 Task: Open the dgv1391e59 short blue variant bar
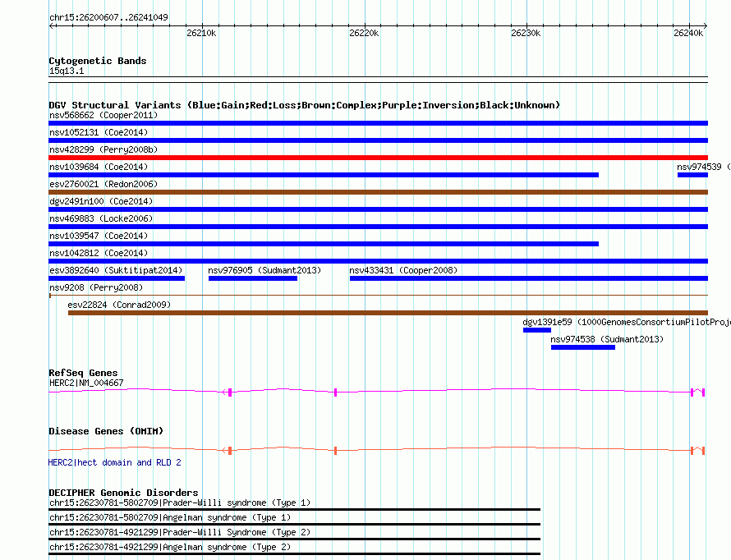tap(537, 330)
